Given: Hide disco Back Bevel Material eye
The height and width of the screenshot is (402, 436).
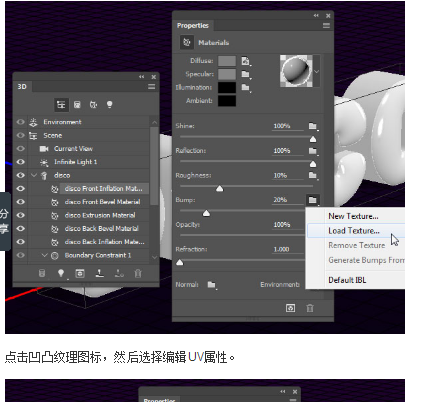Looking at the screenshot, I should pyautogui.click(x=21, y=229).
